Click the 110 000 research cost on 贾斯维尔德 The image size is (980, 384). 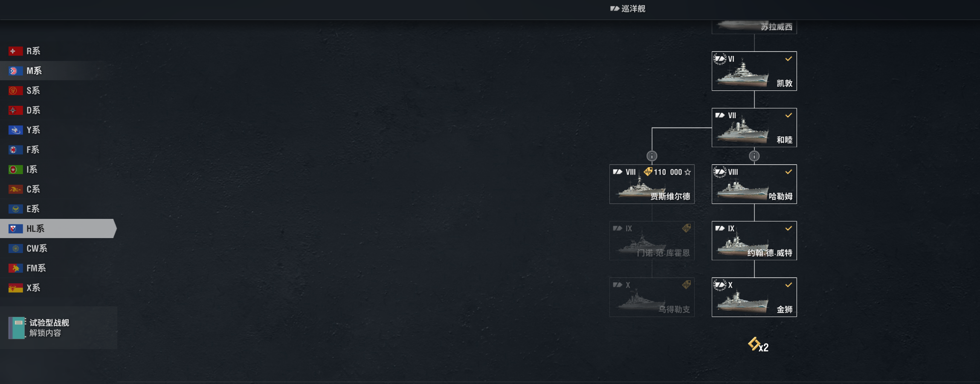(x=668, y=172)
